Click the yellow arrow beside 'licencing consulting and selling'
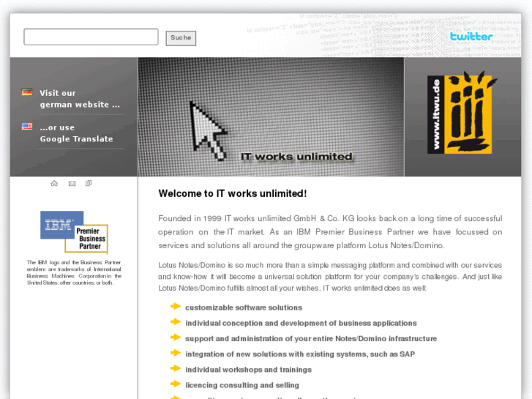This screenshot has width=532, height=399. click(176, 384)
